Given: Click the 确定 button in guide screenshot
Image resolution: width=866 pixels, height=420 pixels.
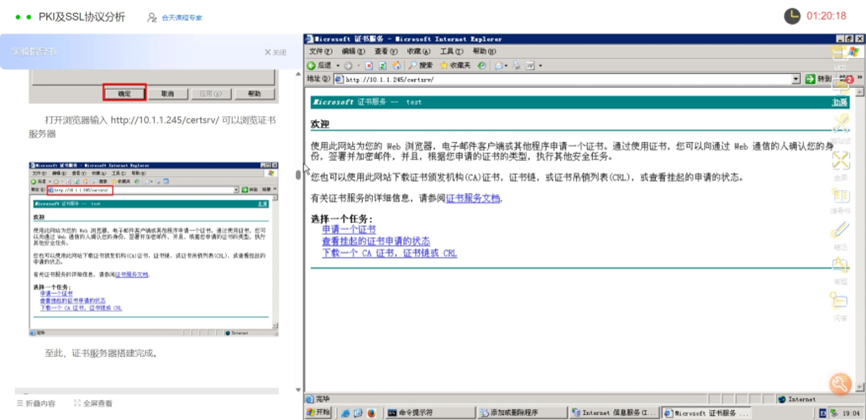Looking at the screenshot, I should [x=124, y=93].
